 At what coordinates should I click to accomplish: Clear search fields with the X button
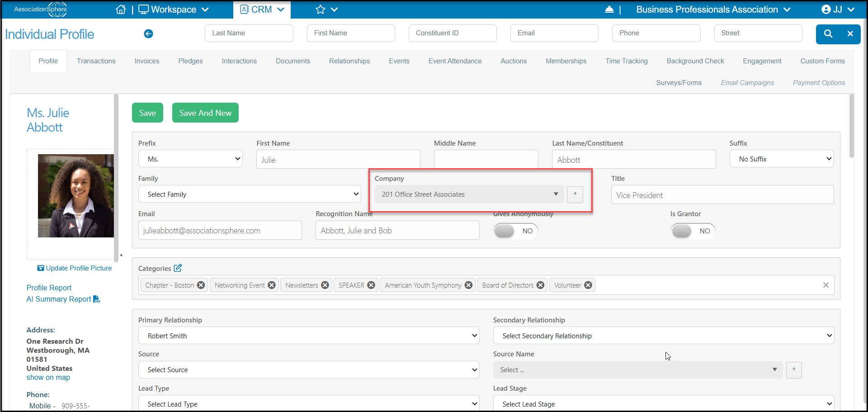tap(850, 33)
